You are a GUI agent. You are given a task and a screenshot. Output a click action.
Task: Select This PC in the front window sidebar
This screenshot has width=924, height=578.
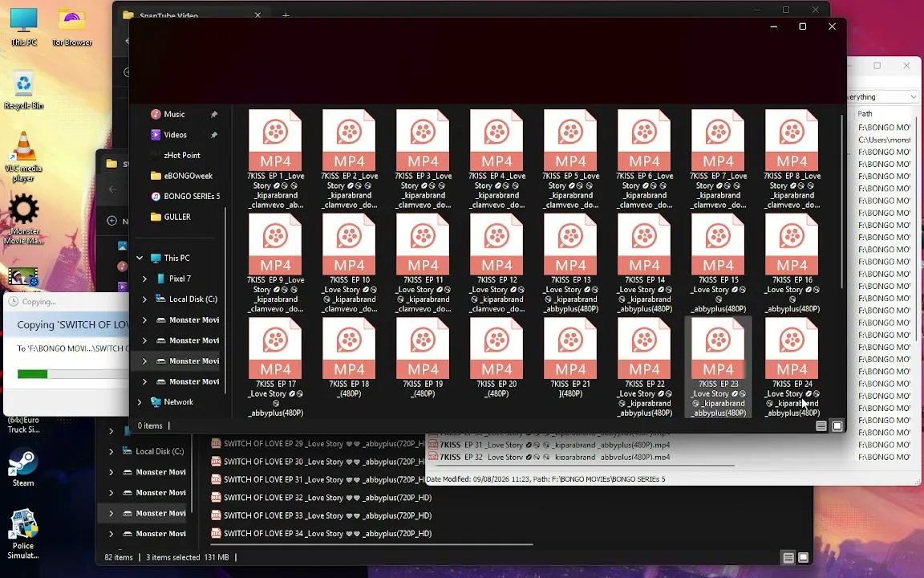point(176,258)
